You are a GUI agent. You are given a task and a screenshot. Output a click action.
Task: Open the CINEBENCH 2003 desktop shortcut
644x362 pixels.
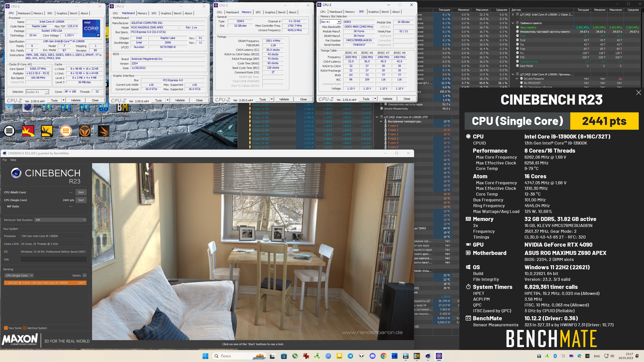tap(28, 112)
